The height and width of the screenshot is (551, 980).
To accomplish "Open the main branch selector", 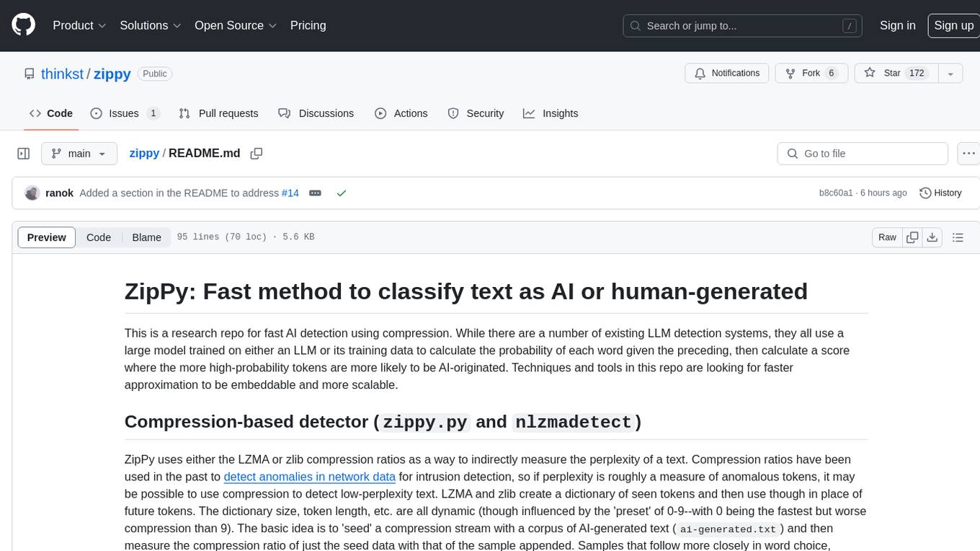I will (x=79, y=154).
